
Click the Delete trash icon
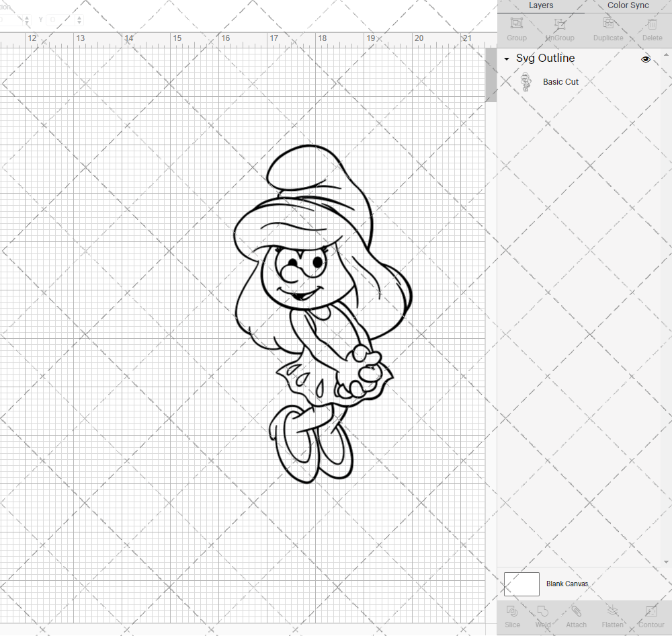tap(652, 24)
